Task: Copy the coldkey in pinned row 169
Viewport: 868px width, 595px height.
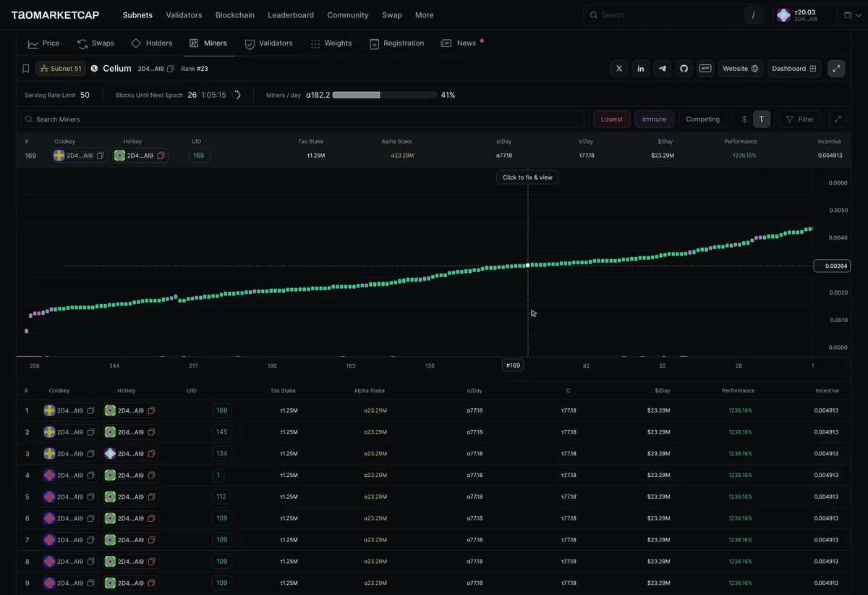Action: click(101, 156)
